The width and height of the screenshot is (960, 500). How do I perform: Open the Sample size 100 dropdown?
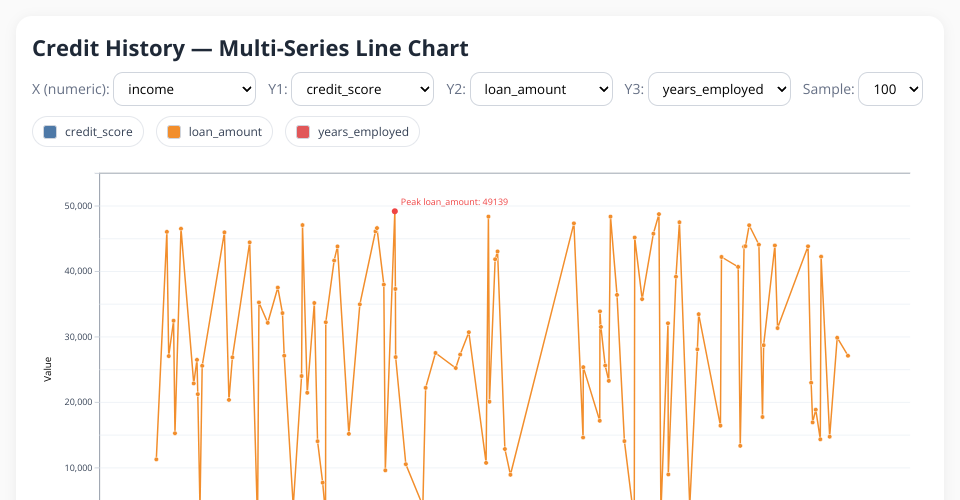(x=891, y=89)
